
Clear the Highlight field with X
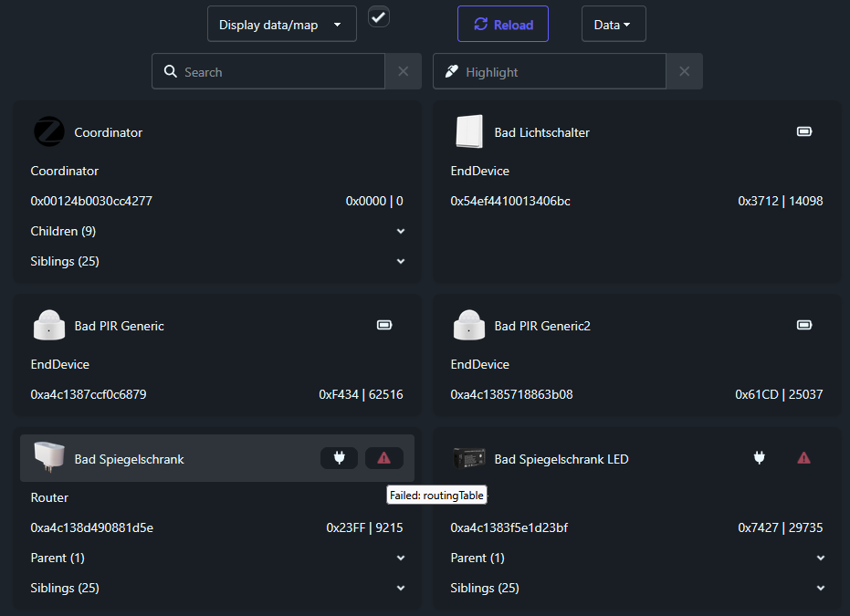point(685,71)
